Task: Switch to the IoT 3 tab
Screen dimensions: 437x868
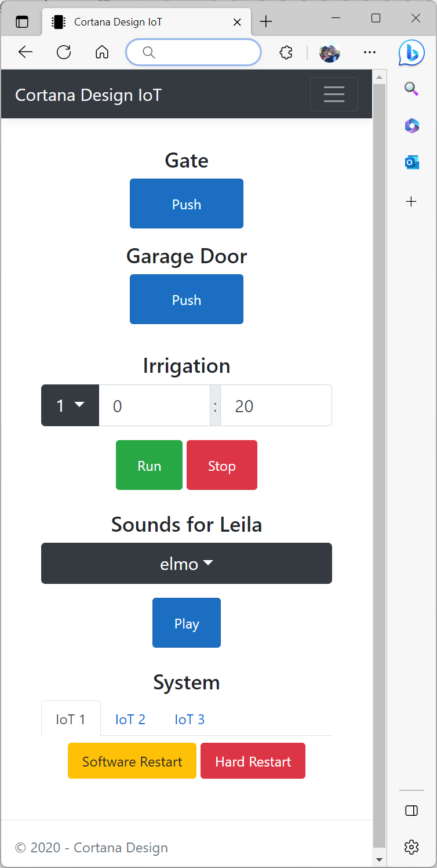Action: coord(190,719)
